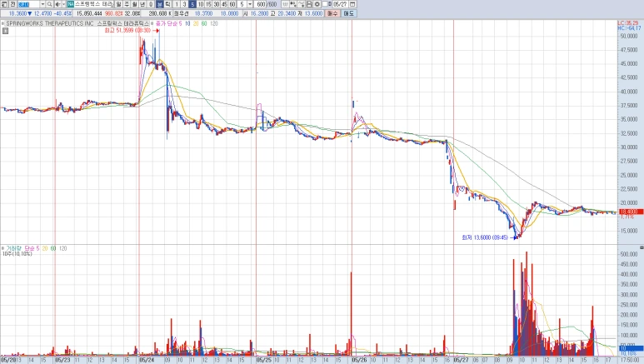The image size is (644, 364).
Task: Choose the 30 minute interval button
Action: pyautogui.click(x=217, y=4)
